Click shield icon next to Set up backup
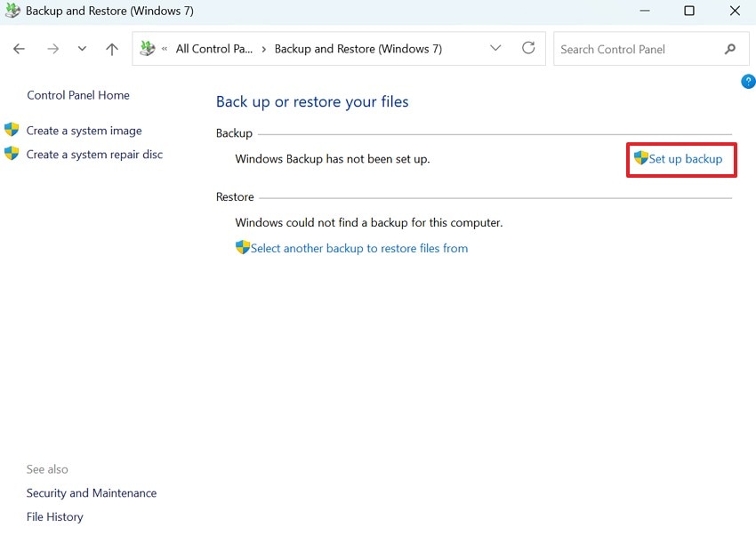 [640, 157]
